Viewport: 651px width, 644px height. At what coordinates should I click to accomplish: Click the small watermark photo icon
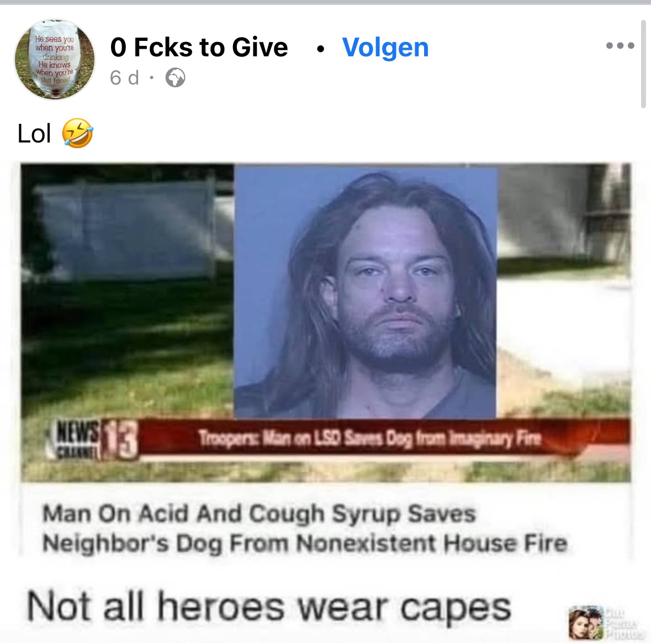click(585, 623)
